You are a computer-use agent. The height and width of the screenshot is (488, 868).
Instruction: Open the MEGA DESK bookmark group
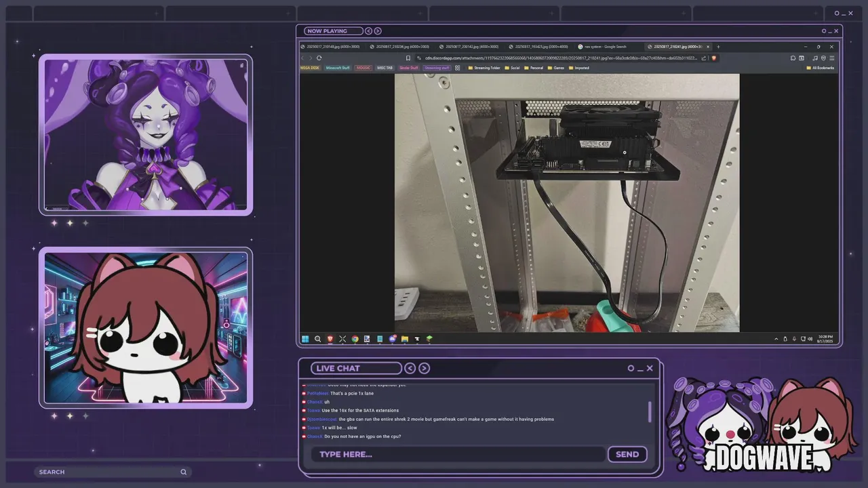tap(310, 68)
